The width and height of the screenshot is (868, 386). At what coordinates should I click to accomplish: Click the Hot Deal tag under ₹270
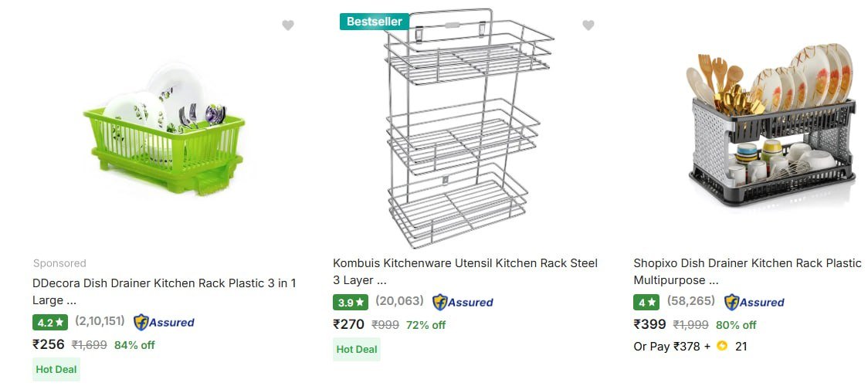point(357,349)
